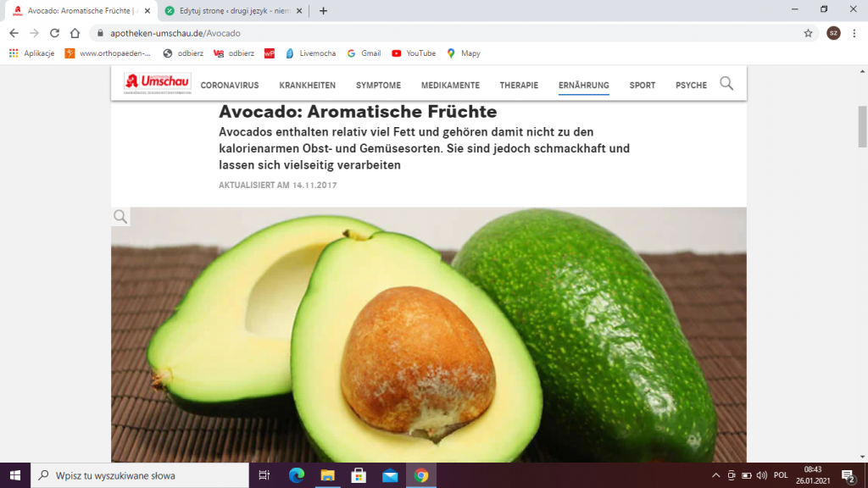Viewport: 868px width, 488px height.
Task: Select the ERNÄHRUNG menu item
Action: (x=583, y=86)
